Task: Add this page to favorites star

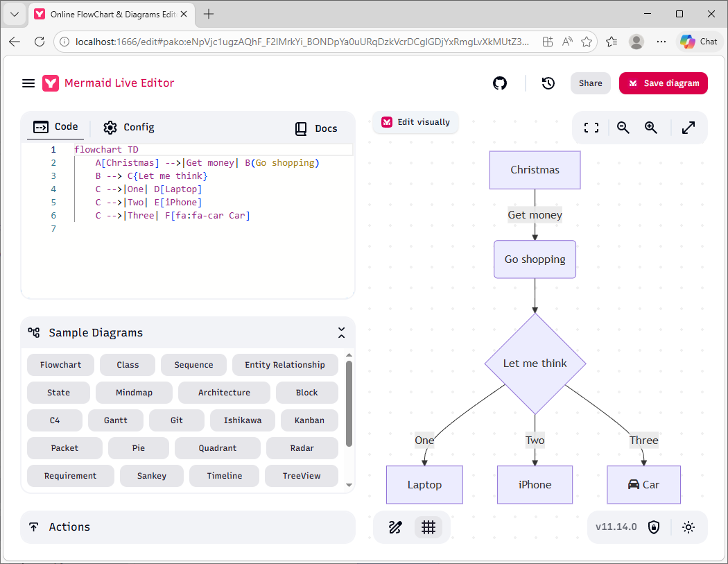Action: (x=587, y=42)
